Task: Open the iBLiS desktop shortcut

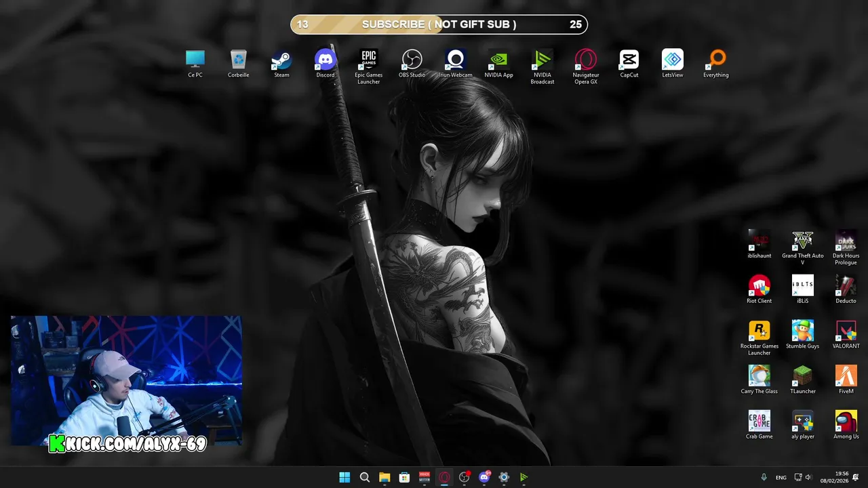Action: point(803,289)
